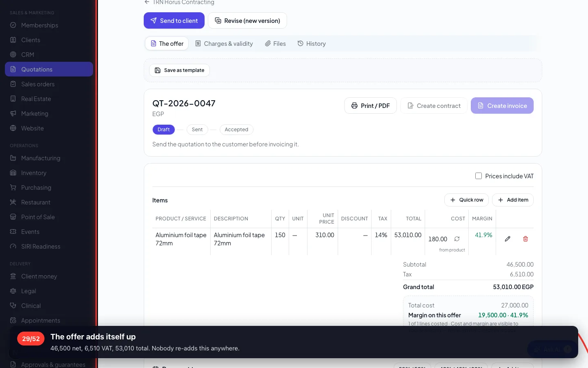Viewport: 588px width, 368px height.
Task: Select the Draft status pill
Action: pos(164,130)
